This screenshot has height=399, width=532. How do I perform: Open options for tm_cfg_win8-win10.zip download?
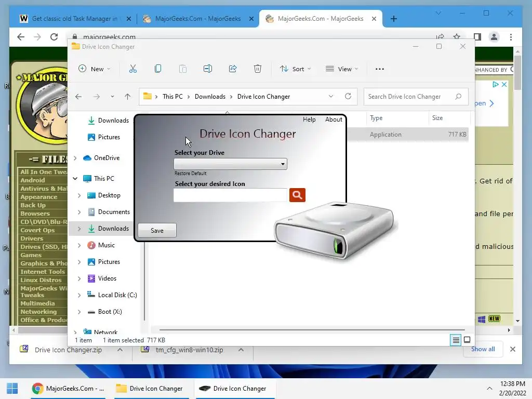coord(241,350)
